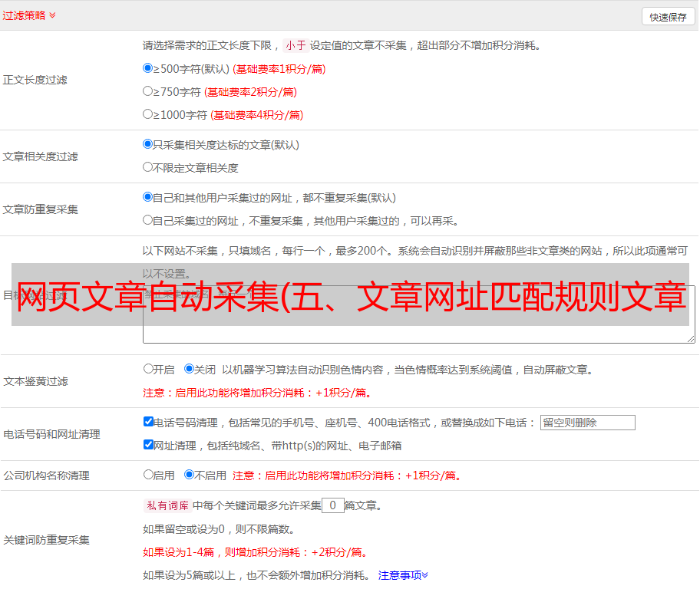Click the keyword article limit field showing 0
The height and width of the screenshot is (589, 700).
[332, 505]
